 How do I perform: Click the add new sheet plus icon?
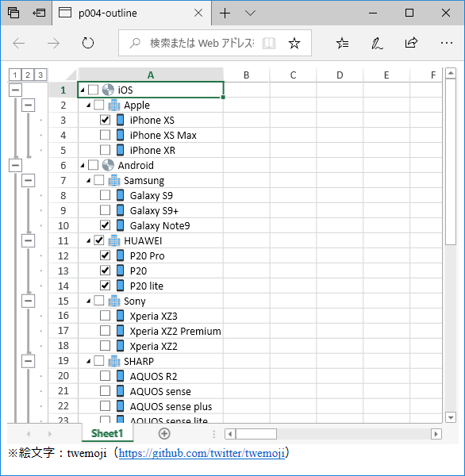tap(164, 433)
